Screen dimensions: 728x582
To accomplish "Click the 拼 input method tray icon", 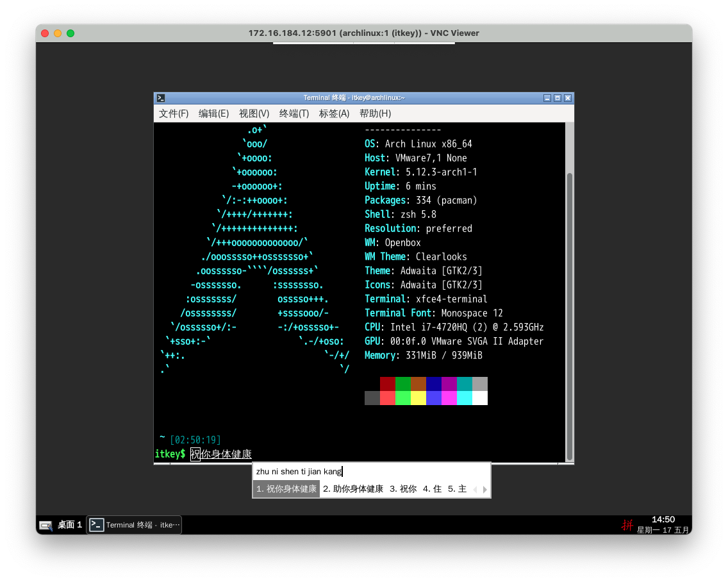I will pyautogui.click(x=627, y=525).
